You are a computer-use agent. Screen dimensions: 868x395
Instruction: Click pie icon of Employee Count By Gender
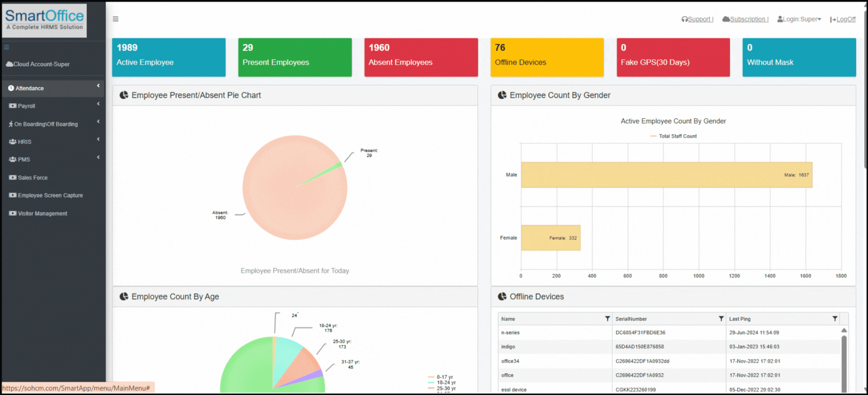click(502, 95)
